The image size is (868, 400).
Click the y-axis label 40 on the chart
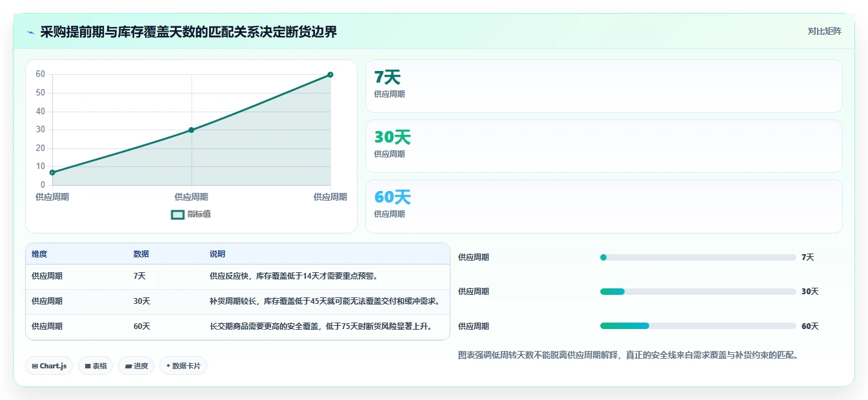point(40,111)
